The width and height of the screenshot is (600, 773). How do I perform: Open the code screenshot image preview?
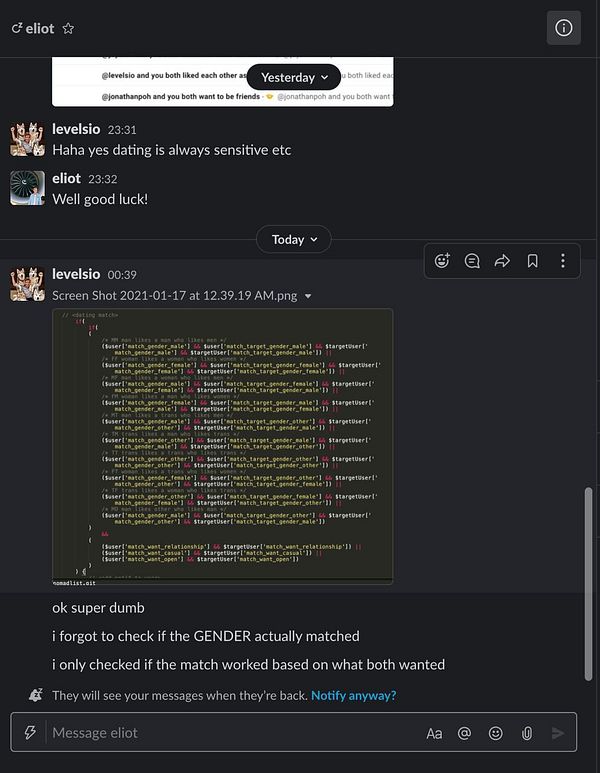click(222, 446)
